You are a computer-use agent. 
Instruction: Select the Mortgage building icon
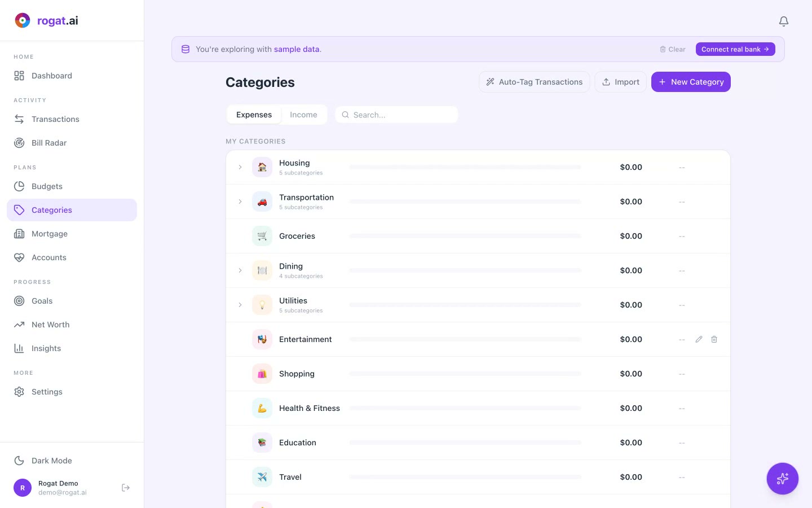click(19, 234)
